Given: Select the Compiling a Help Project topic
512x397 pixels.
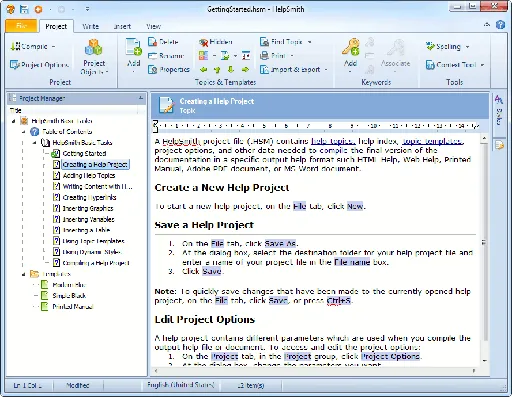Looking at the screenshot, I should pos(96,263).
